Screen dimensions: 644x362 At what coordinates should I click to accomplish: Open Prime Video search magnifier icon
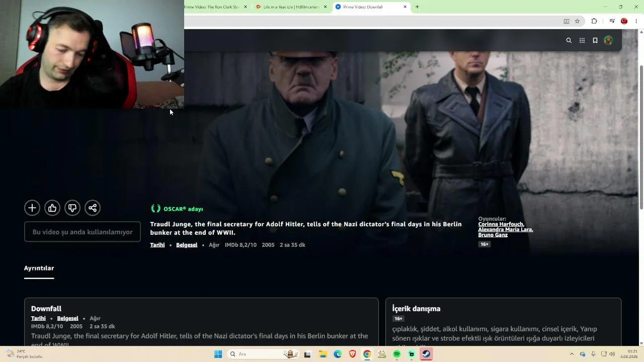pyautogui.click(x=569, y=41)
